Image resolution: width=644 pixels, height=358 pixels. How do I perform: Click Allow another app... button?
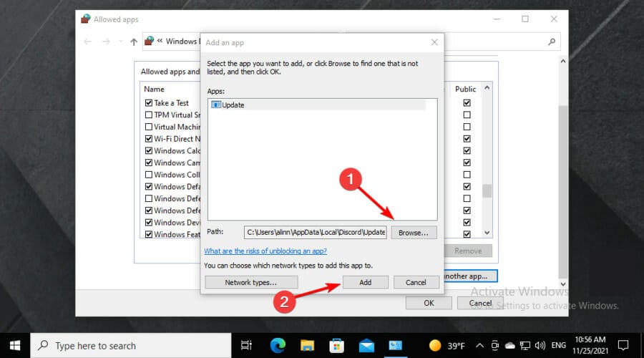pos(471,276)
